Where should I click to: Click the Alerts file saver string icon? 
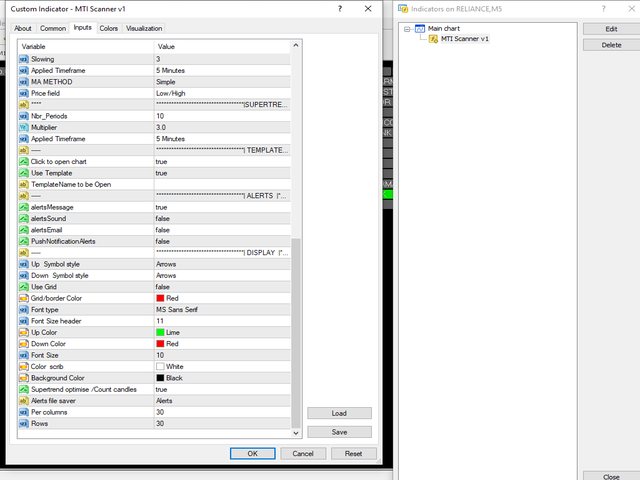[x=23, y=400]
